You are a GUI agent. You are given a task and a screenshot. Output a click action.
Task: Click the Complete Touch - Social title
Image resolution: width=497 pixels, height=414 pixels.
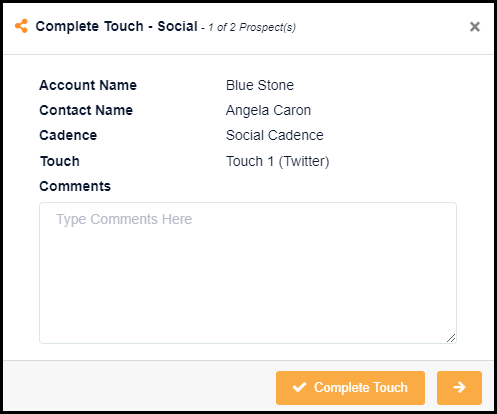(x=117, y=26)
